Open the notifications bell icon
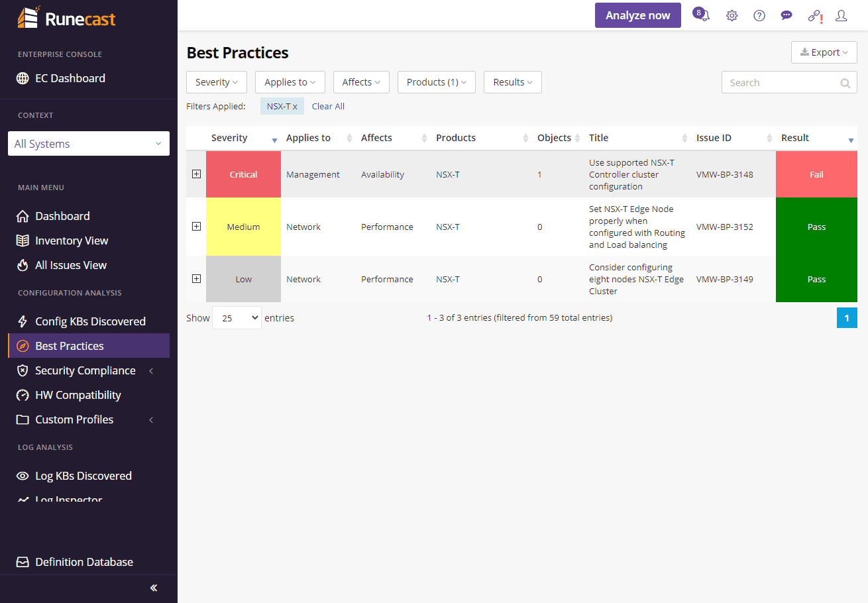868x603 pixels. point(702,15)
